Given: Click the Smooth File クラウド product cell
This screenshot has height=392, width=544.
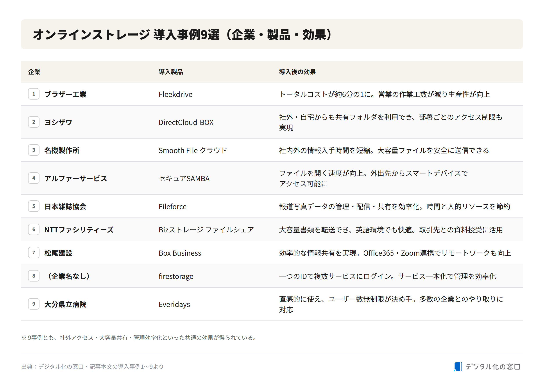Looking at the screenshot, I should click(x=193, y=150).
